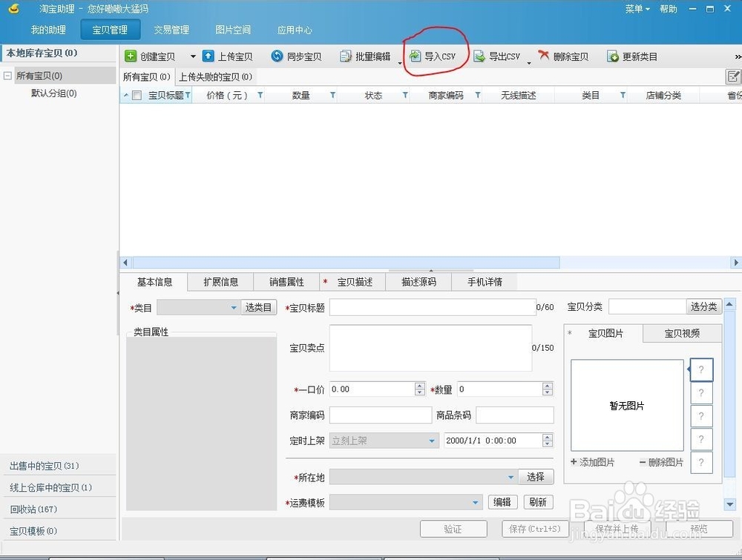The width and height of the screenshot is (742, 560).
Task: Open the 定时上架 dropdown
Action: 384,441
